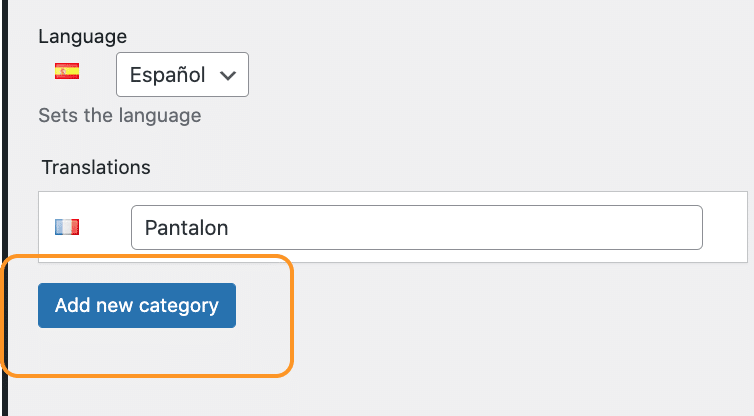The image size is (754, 416).
Task: Click the chevron arrow beside Español
Action: (x=227, y=76)
